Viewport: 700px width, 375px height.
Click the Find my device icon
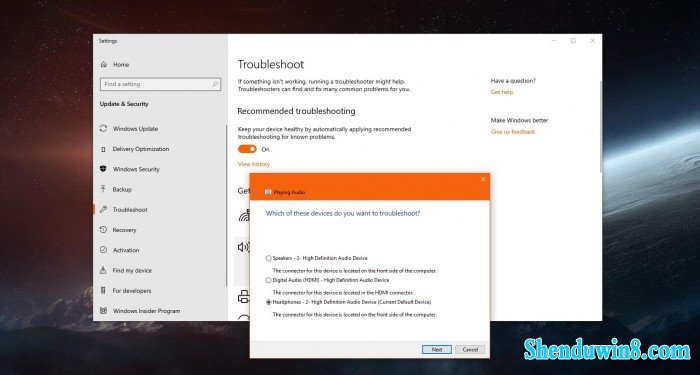(104, 270)
